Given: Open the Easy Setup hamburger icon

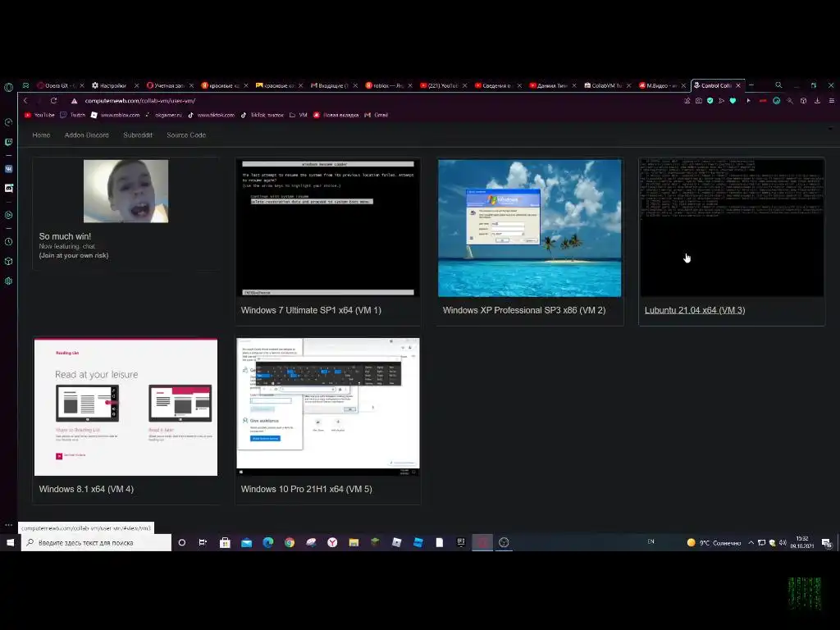Looking at the screenshot, I should tap(832, 101).
